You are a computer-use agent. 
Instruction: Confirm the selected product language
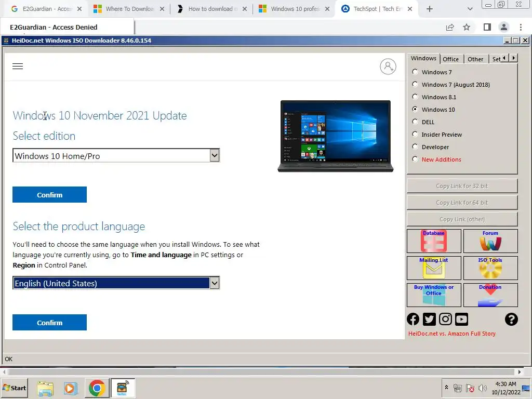click(49, 322)
